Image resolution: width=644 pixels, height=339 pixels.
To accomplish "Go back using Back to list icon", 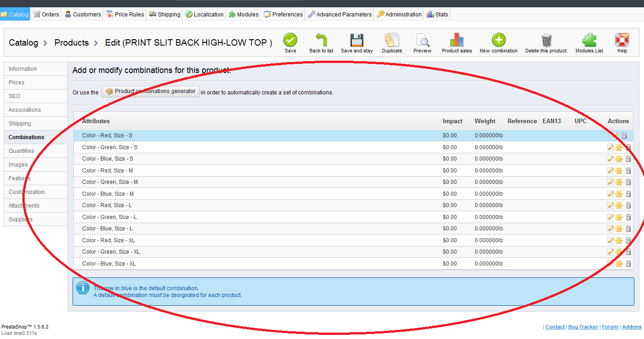I will (x=321, y=40).
